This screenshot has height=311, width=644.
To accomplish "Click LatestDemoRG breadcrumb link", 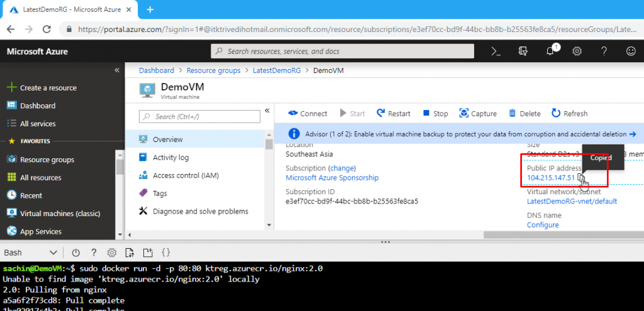I will click(x=277, y=70).
